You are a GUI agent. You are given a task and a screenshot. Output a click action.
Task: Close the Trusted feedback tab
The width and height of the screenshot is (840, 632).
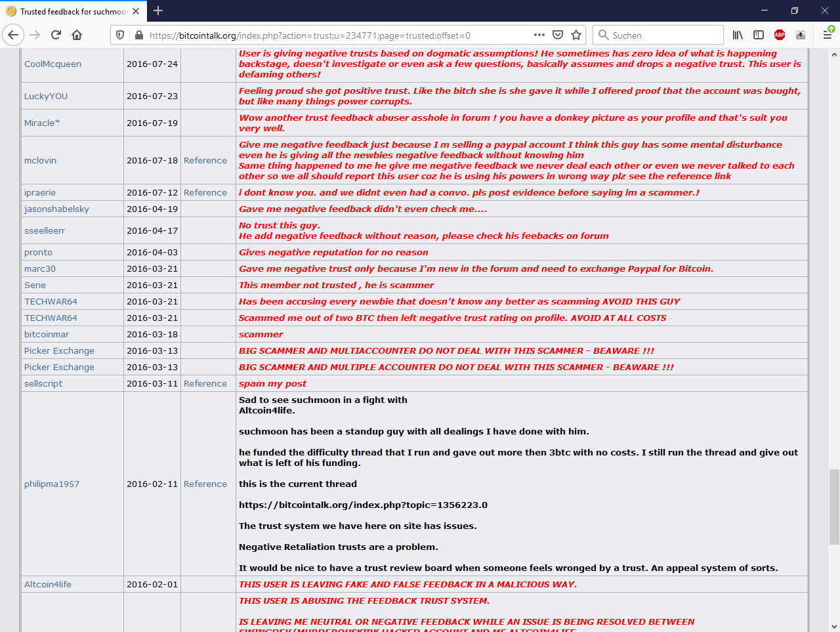136,11
